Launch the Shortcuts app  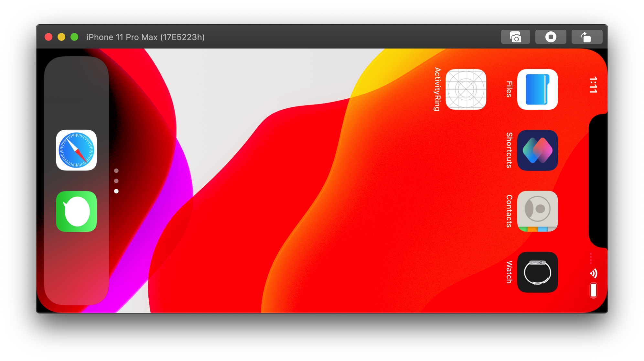537,150
